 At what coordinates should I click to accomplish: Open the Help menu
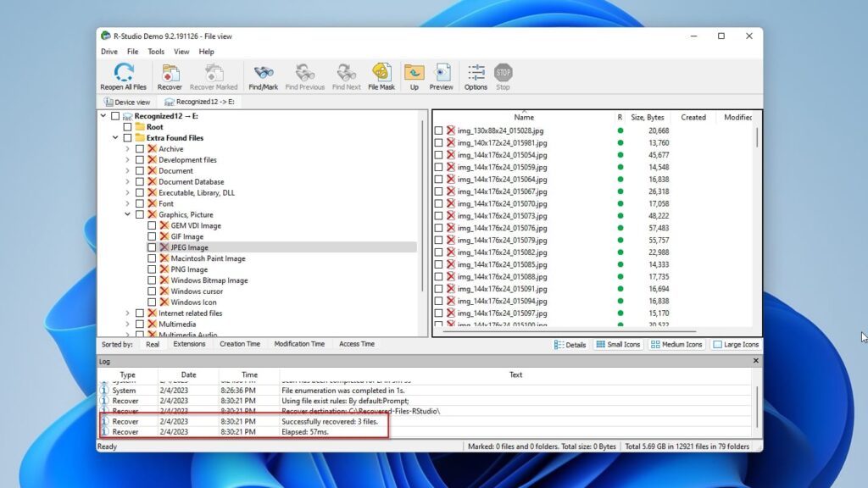[207, 52]
